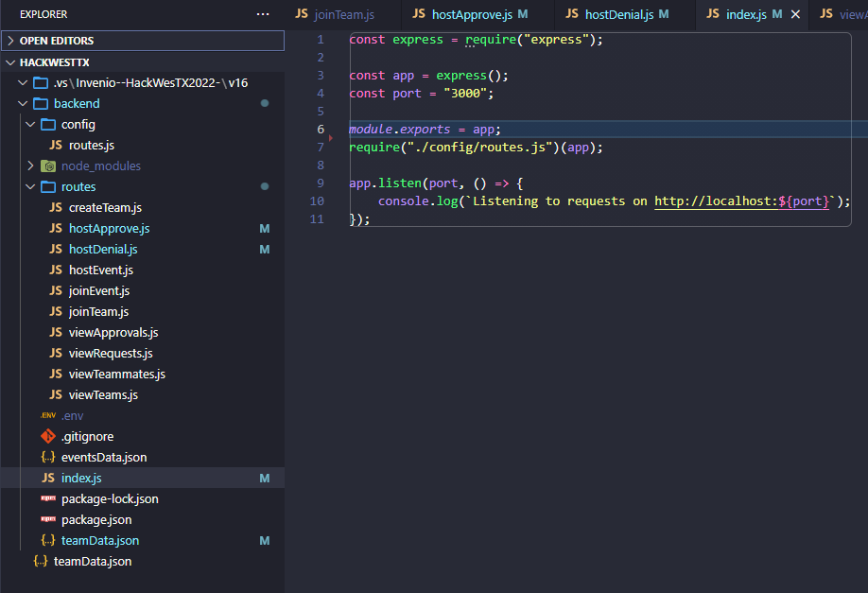Viewport: 868px width, 593px height.
Task: Select the .vs folder icon
Action: pyautogui.click(x=41, y=83)
